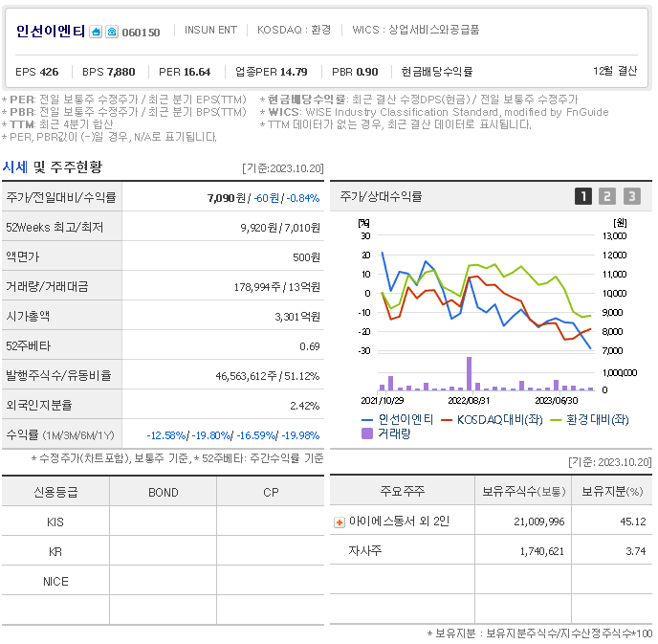Click the CP column header

pyautogui.click(x=271, y=493)
